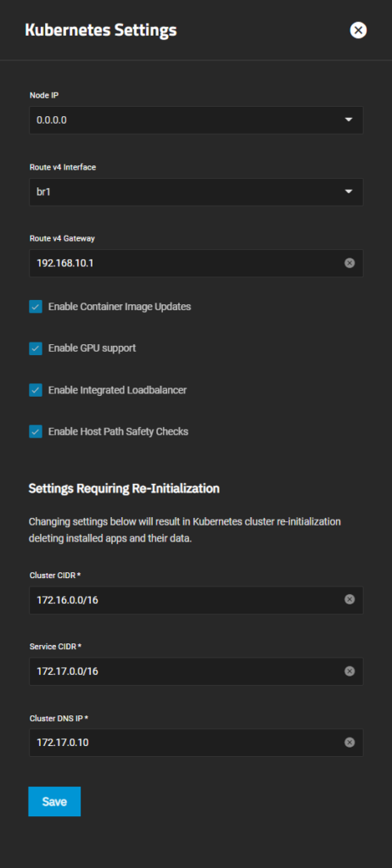392x868 pixels.
Task: Expand the Route v4 Interface dropdown arrow
Action: tap(348, 192)
